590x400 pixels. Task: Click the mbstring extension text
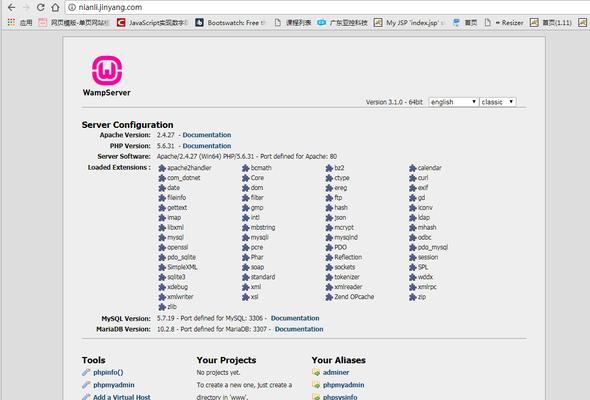point(263,227)
